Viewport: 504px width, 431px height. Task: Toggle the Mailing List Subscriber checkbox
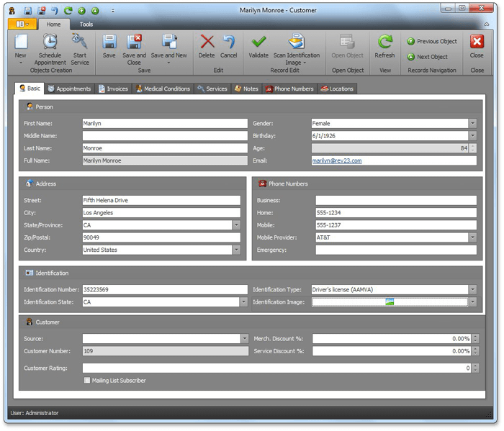(87, 381)
